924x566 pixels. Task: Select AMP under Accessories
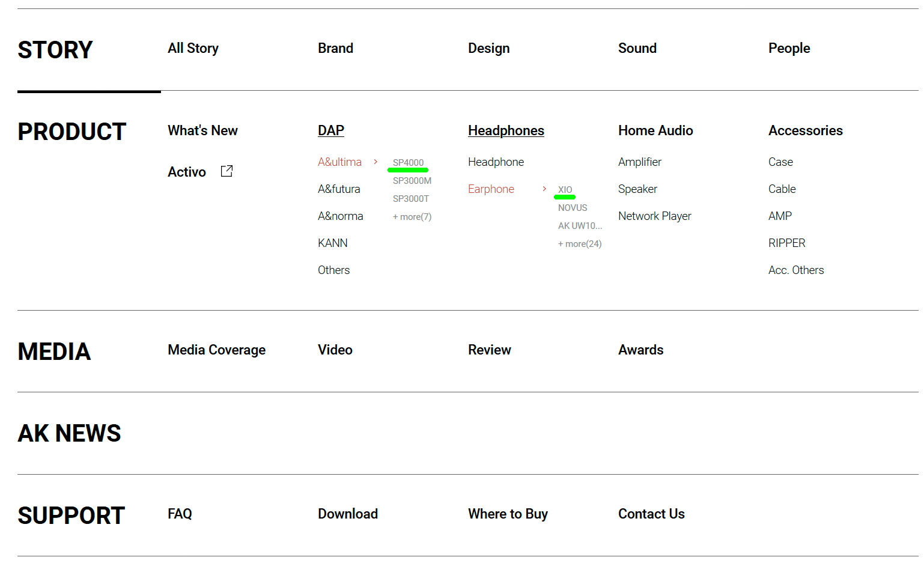click(x=780, y=216)
